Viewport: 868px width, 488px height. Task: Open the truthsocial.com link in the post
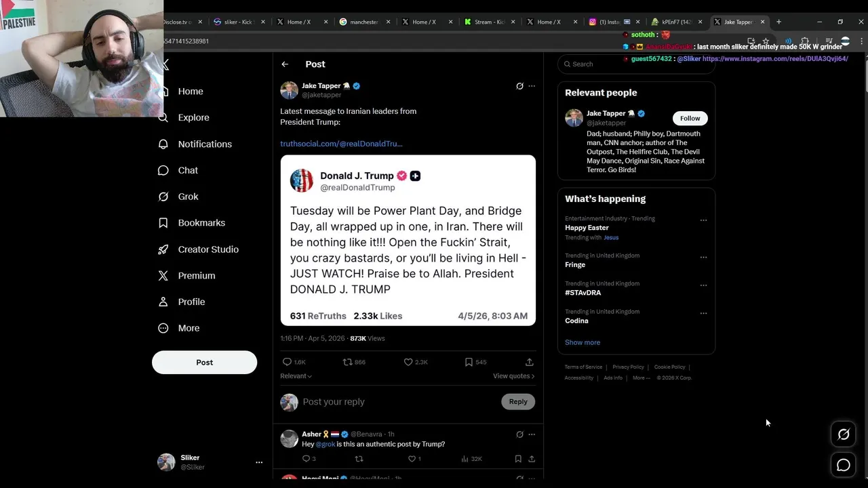(341, 144)
